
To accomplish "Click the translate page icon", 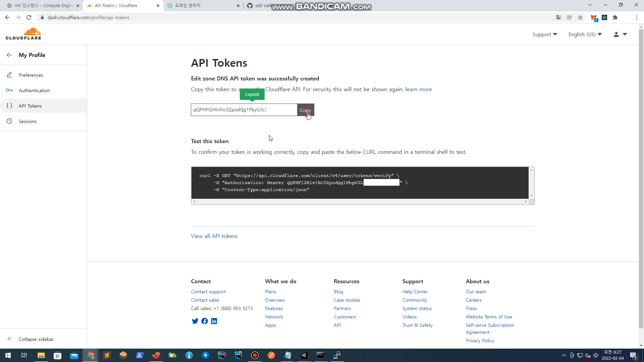I will coord(559,17).
